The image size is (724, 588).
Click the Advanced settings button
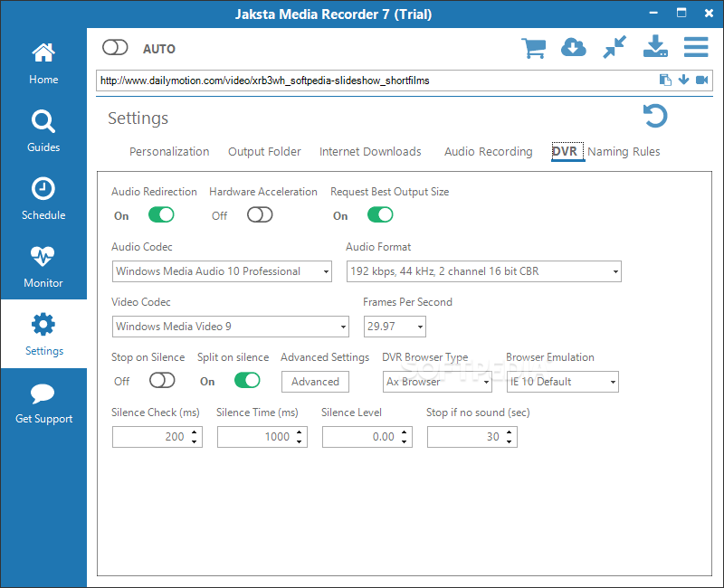click(315, 382)
